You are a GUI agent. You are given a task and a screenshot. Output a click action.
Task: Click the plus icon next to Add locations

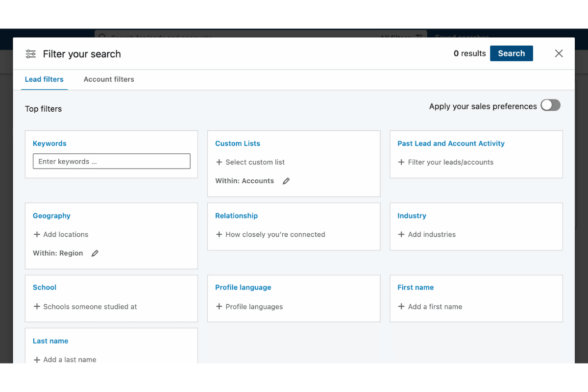(37, 235)
